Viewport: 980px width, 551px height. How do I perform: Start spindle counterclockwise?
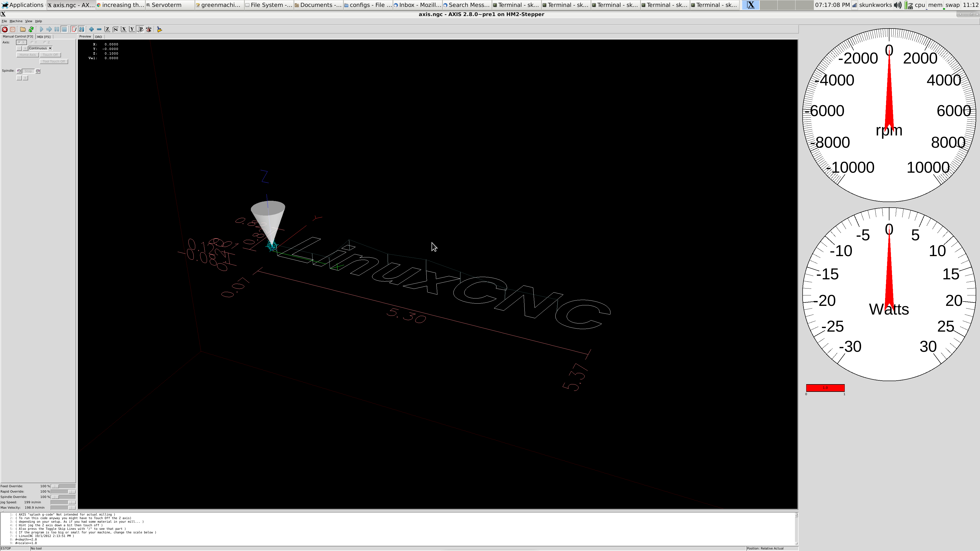[x=19, y=71]
